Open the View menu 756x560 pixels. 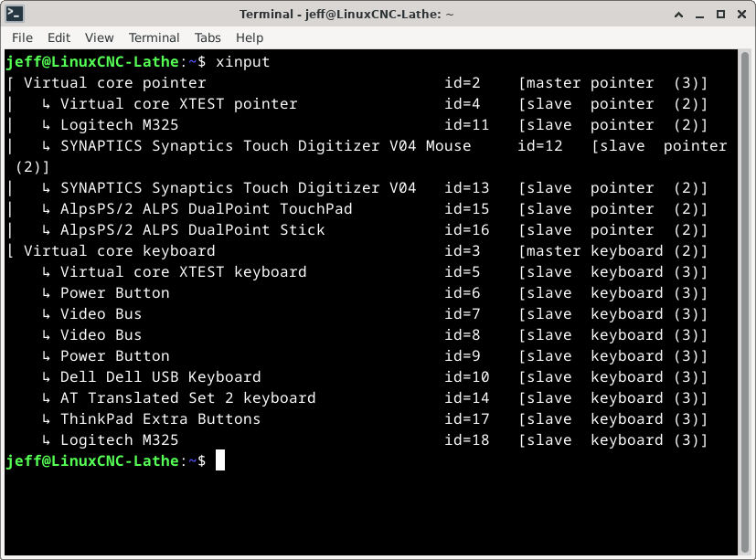coord(100,37)
